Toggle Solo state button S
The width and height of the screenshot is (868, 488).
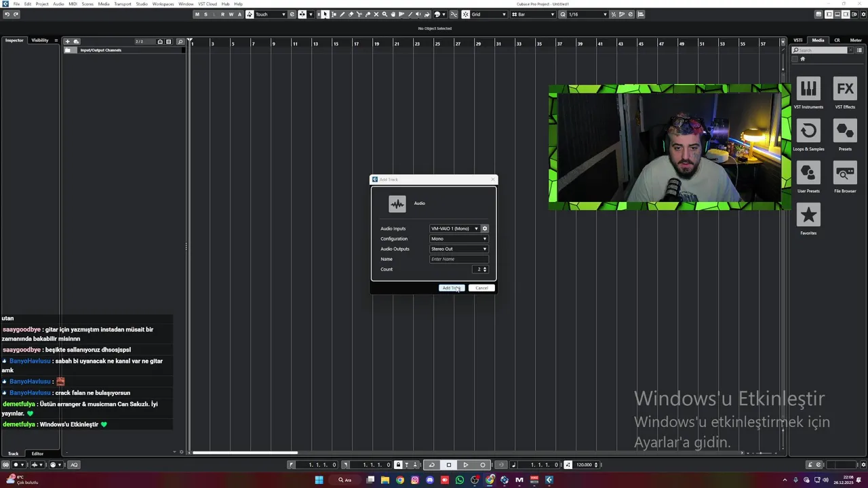pos(205,14)
